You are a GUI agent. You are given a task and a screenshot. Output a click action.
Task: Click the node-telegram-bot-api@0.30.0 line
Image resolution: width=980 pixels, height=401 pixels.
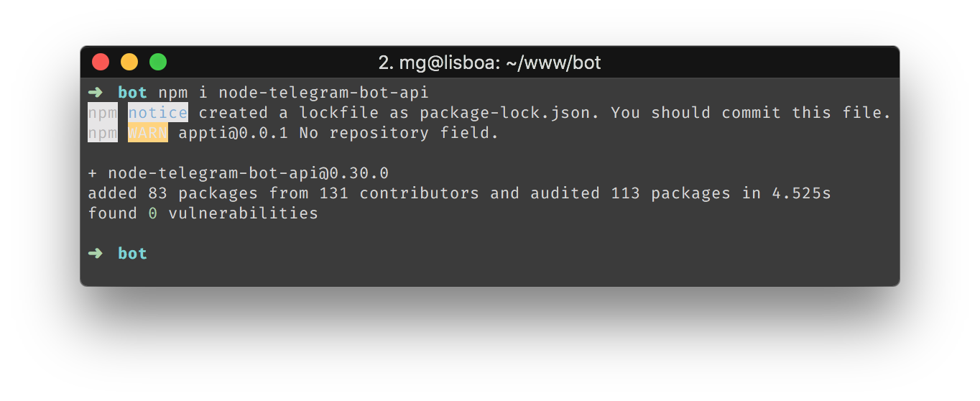point(238,173)
